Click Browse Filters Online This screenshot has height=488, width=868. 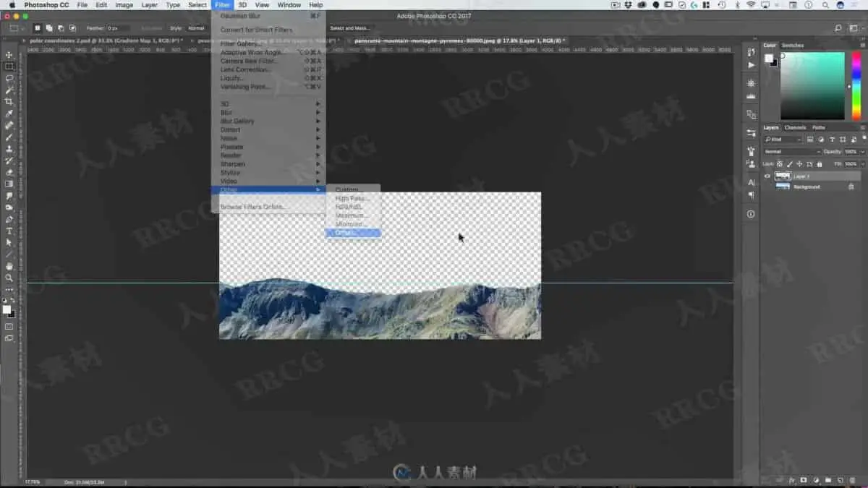click(269, 207)
